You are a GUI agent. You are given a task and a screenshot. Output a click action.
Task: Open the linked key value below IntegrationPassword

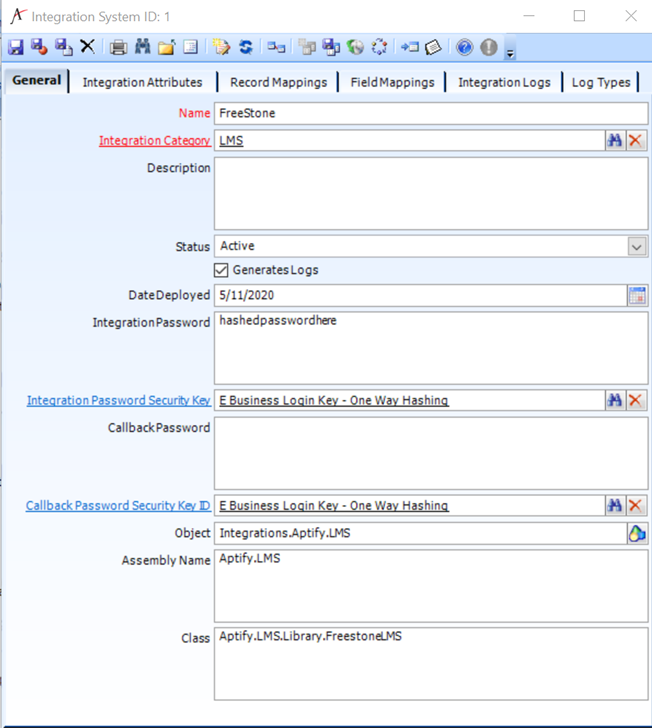pyautogui.click(x=334, y=400)
